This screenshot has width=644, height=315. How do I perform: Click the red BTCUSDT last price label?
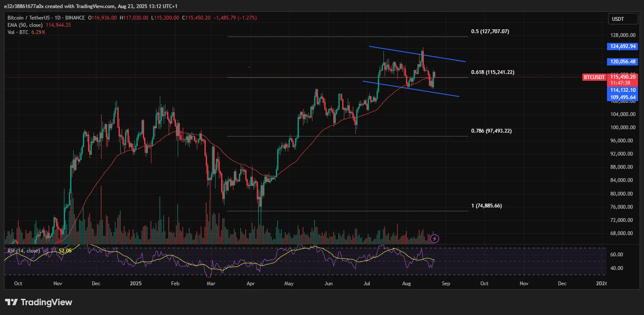pyautogui.click(x=594, y=77)
